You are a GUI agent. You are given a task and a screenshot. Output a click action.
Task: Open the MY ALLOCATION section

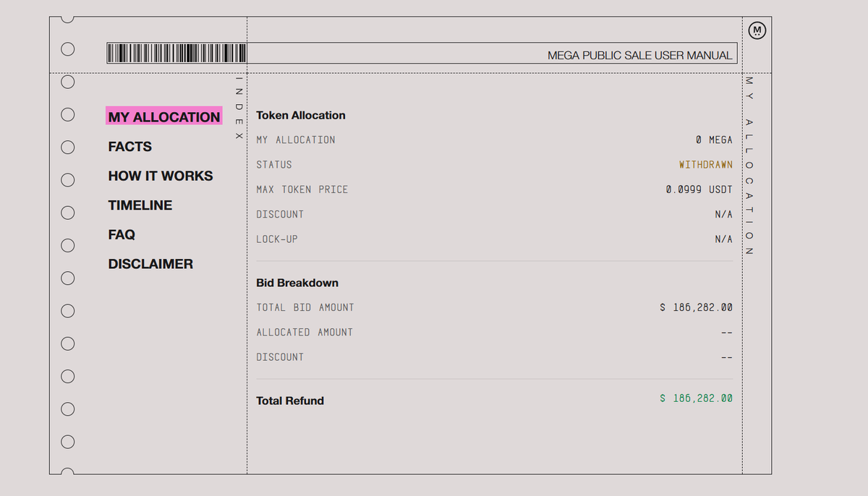click(164, 117)
